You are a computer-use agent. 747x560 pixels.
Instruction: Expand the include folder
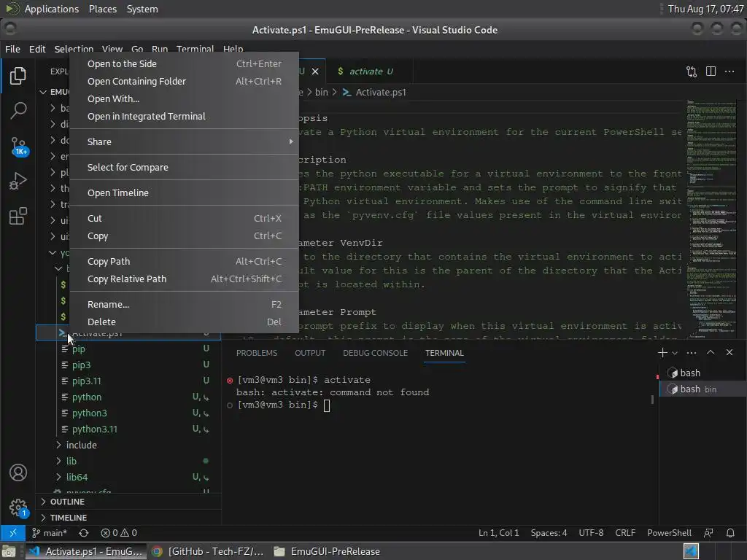coord(128,446)
